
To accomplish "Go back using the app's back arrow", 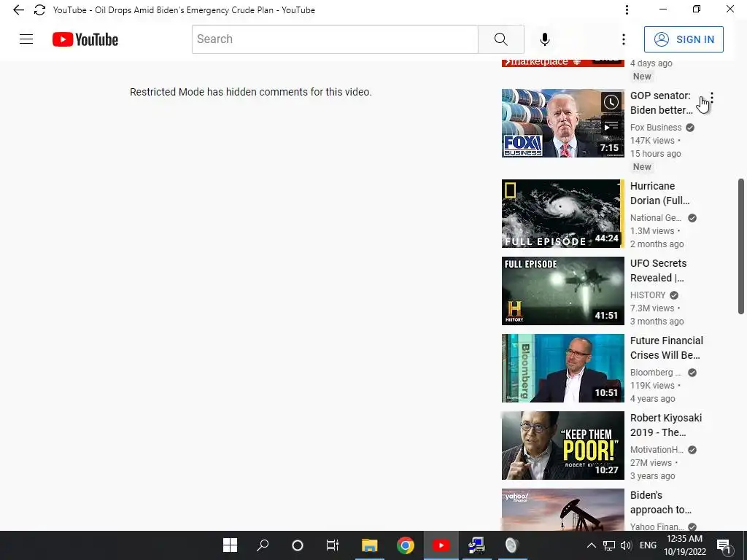I will point(18,10).
